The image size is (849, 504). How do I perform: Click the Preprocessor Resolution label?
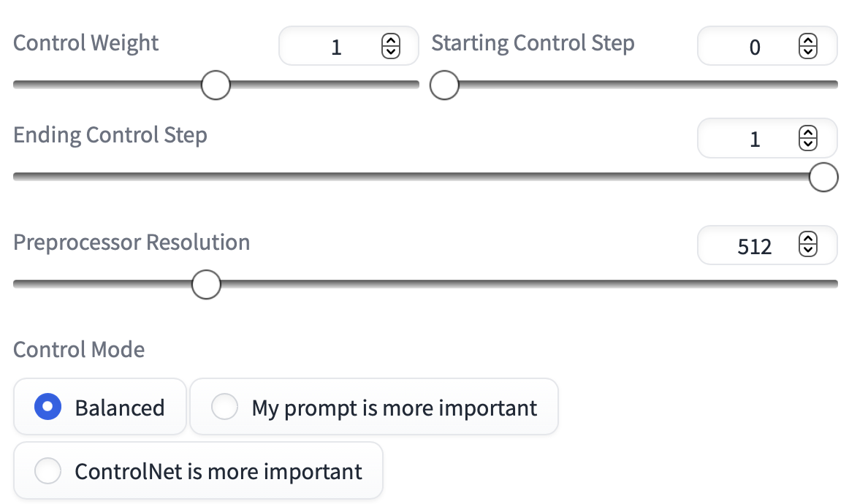pyautogui.click(x=132, y=242)
